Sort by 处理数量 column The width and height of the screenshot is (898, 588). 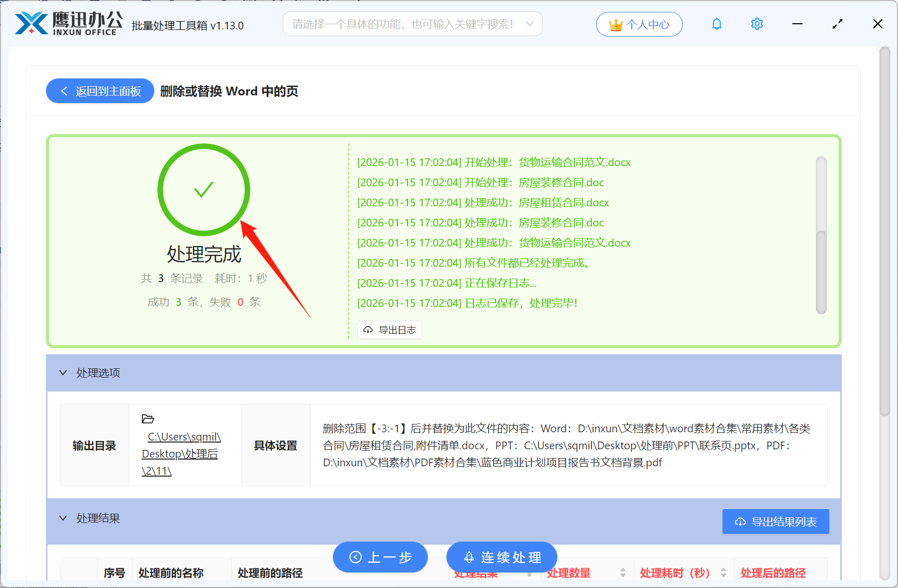[x=622, y=573]
